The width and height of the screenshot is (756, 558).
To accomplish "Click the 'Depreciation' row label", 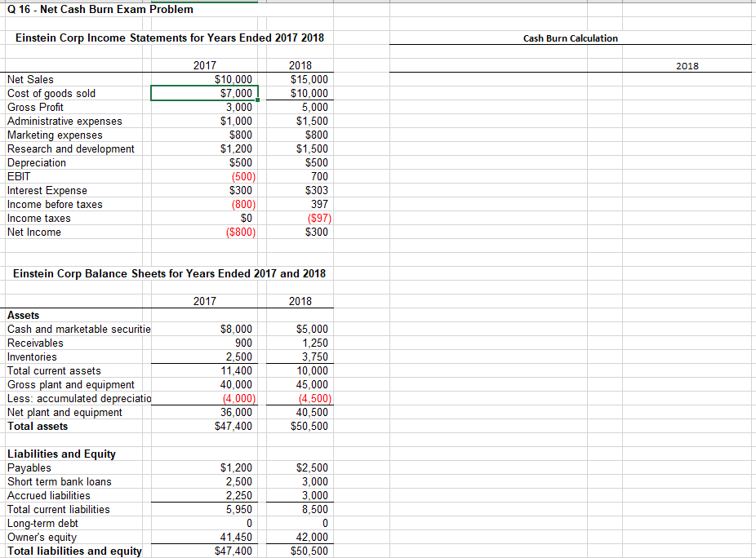I will pyautogui.click(x=37, y=163).
